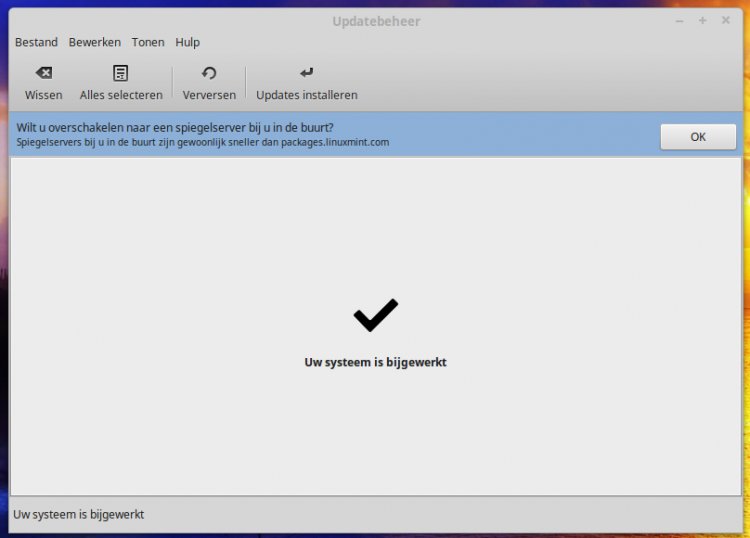
Task: Open the Hulp menu
Action: point(187,42)
